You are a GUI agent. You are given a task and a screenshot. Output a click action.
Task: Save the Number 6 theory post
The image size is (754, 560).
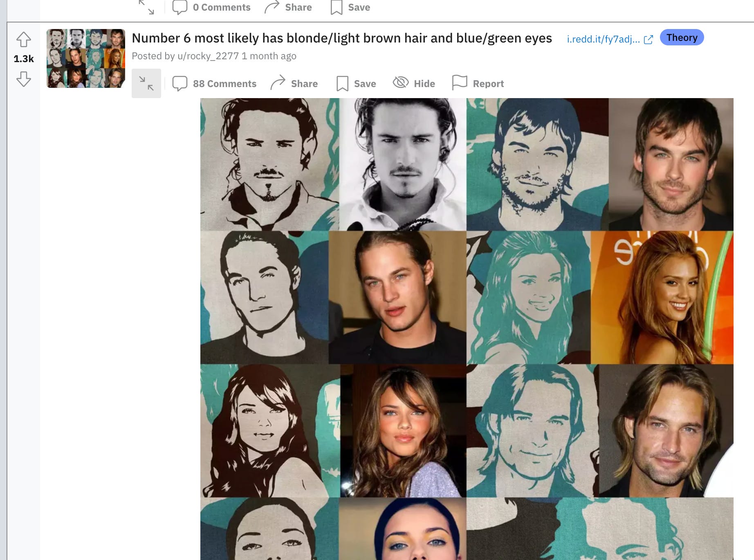(x=356, y=83)
